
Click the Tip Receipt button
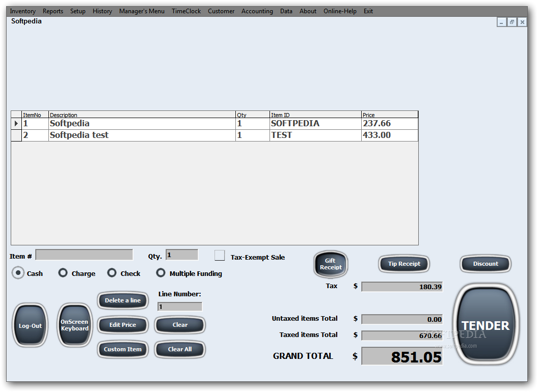click(x=404, y=264)
